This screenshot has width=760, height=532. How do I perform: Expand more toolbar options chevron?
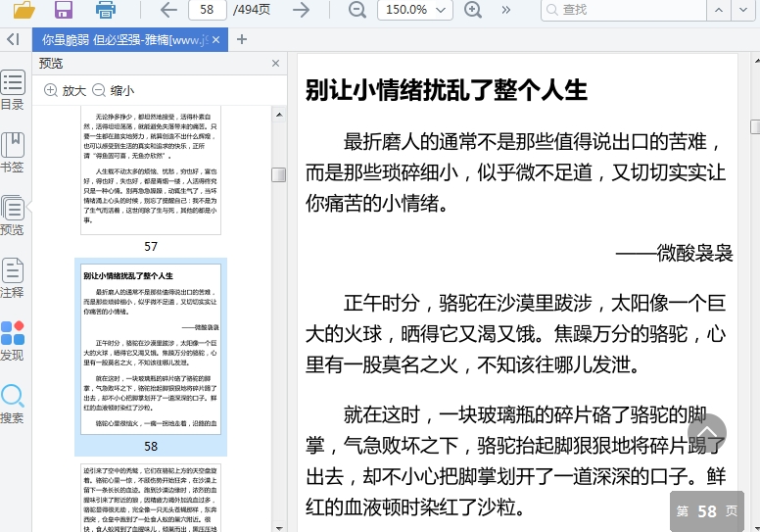506,11
